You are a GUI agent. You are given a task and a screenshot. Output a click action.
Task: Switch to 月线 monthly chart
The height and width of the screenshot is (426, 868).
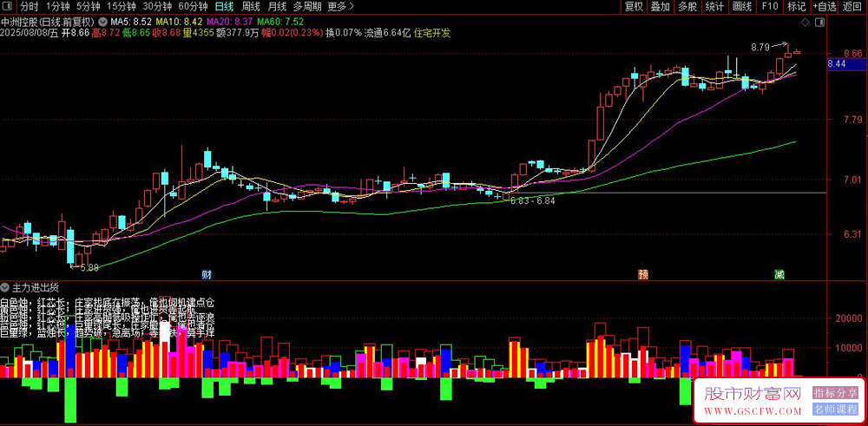point(277,7)
